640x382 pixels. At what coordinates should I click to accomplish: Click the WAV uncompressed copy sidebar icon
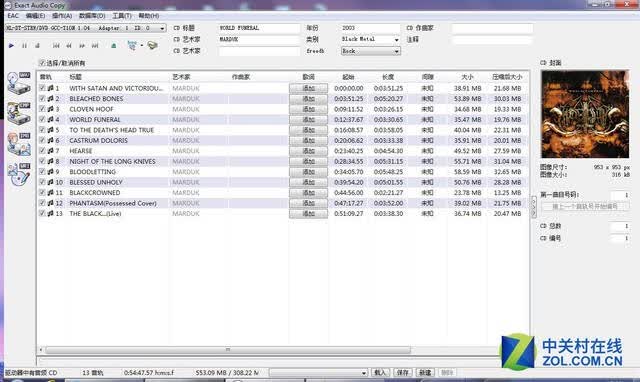[19, 83]
